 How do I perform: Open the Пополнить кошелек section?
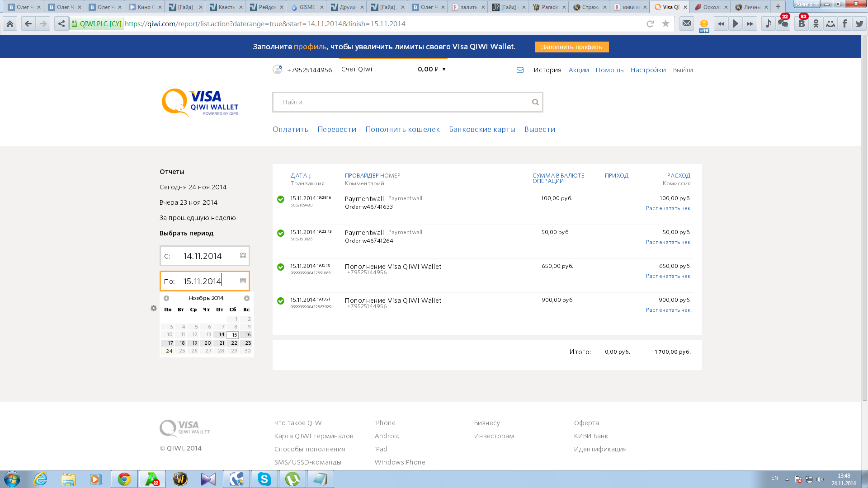click(402, 129)
